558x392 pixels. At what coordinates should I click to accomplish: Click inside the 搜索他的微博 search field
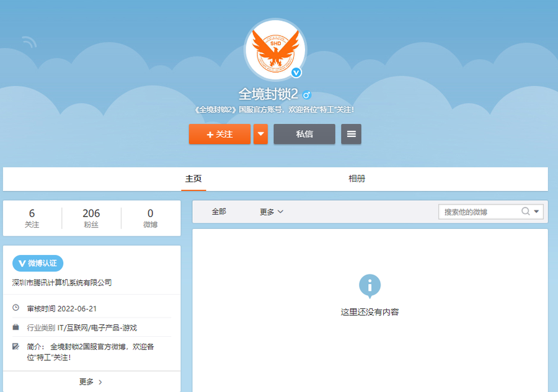coord(477,211)
